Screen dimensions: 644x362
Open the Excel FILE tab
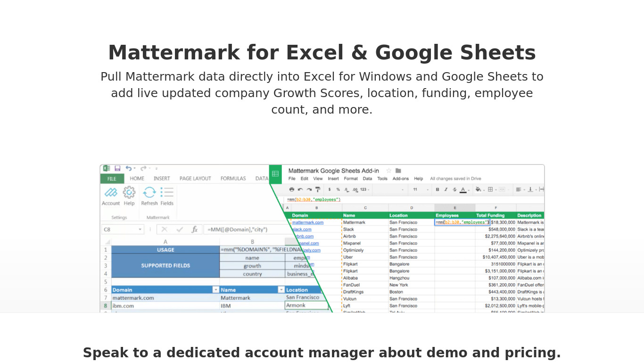[x=112, y=179]
